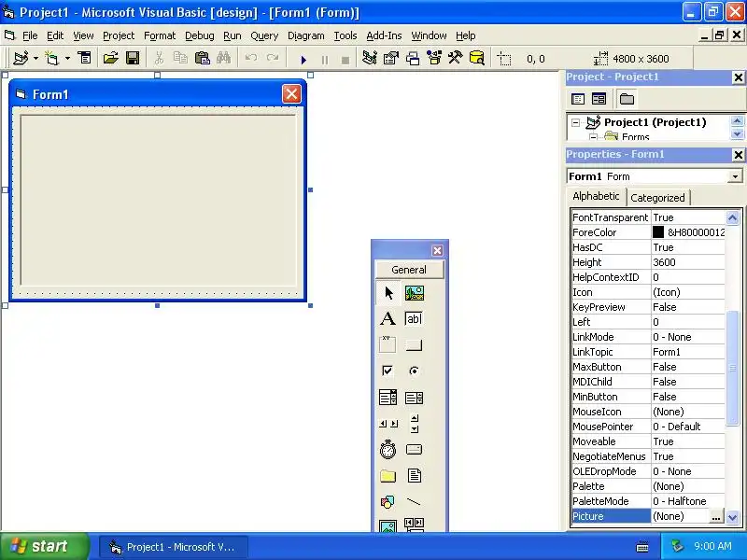Click the General tab button in toolbox

(x=409, y=270)
